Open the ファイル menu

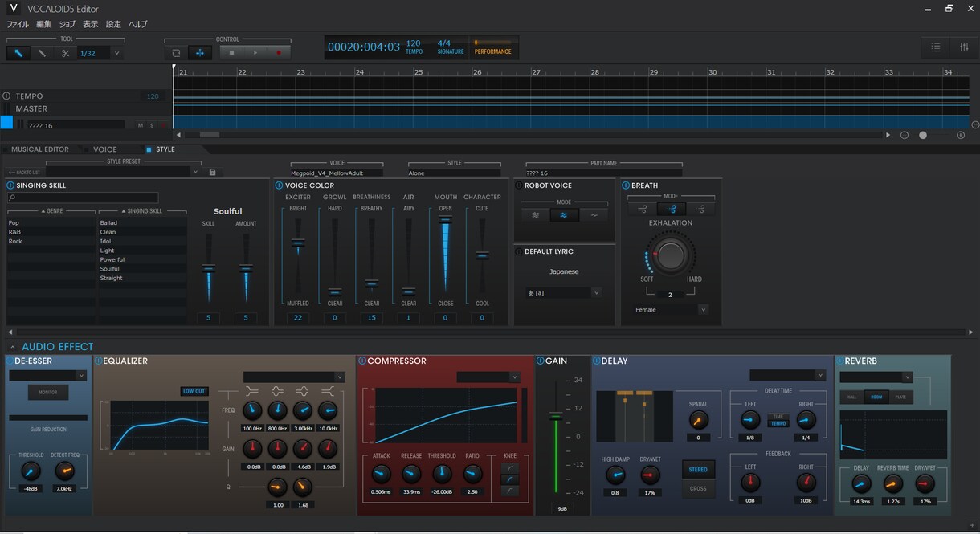coord(18,24)
